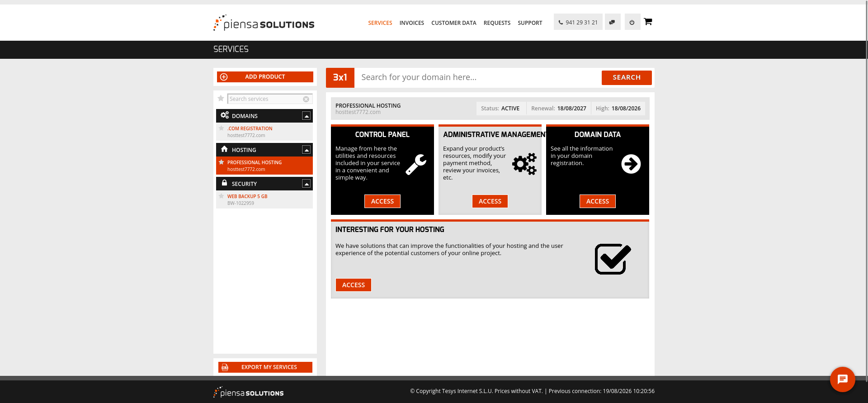Open the Invoices menu
The height and width of the screenshot is (403, 868).
pyautogui.click(x=412, y=23)
